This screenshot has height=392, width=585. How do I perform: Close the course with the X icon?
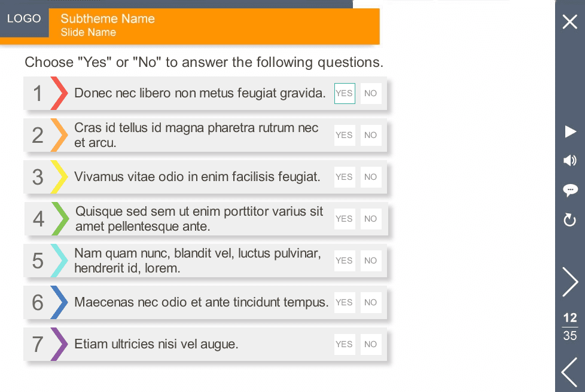[x=570, y=22]
